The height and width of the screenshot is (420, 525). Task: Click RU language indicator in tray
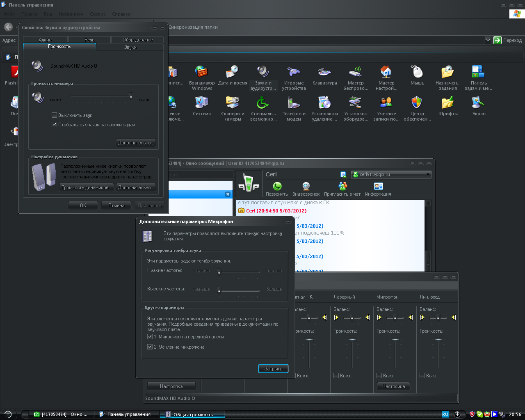coord(445,414)
